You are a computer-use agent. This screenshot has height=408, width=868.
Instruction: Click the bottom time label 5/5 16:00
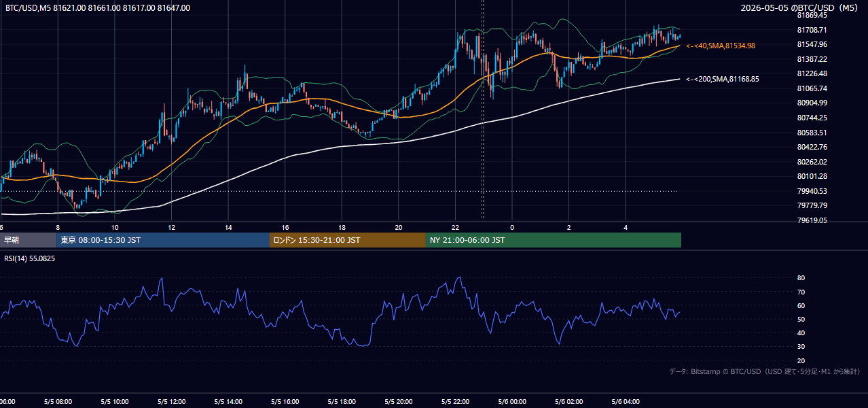click(x=285, y=402)
